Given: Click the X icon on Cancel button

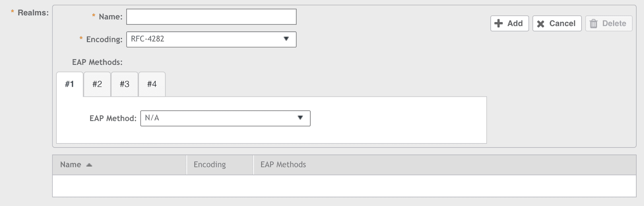Looking at the screenshot, I should [541, 24].
